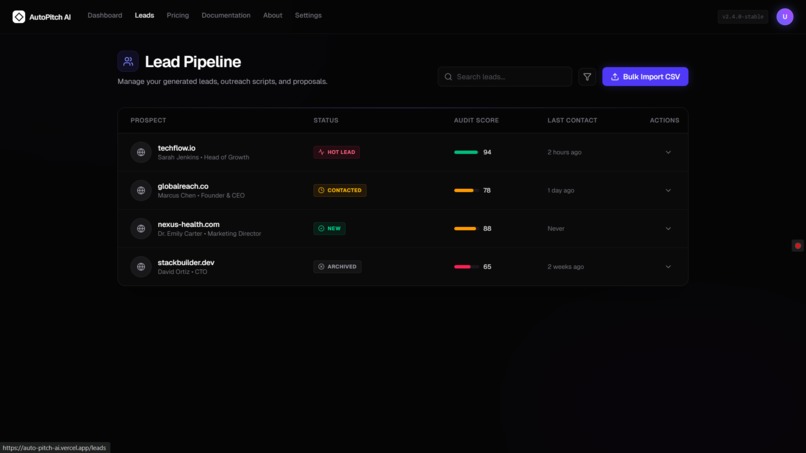Open the user avatar menu
Viewport: 806px width, 453px height.
(784, 16)
